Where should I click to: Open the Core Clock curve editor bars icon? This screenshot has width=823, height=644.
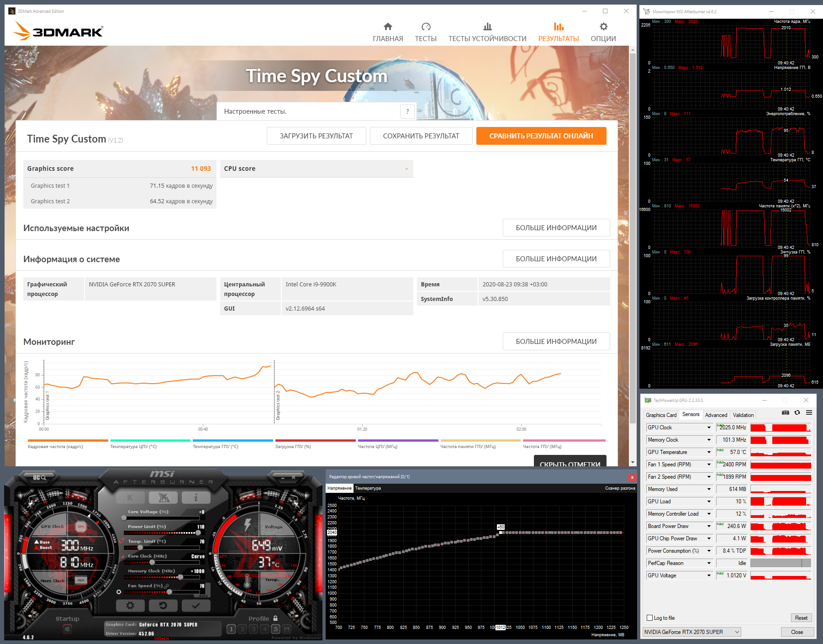(122, 557)
